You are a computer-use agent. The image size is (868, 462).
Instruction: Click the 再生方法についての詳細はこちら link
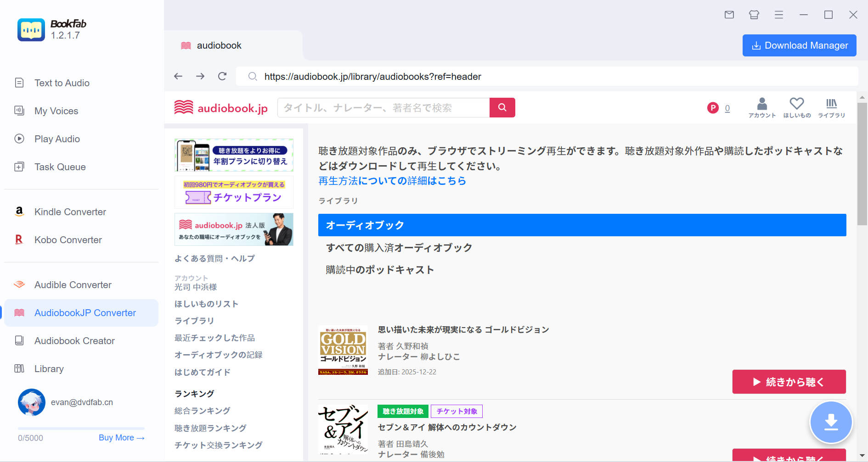tap(392, 181)
